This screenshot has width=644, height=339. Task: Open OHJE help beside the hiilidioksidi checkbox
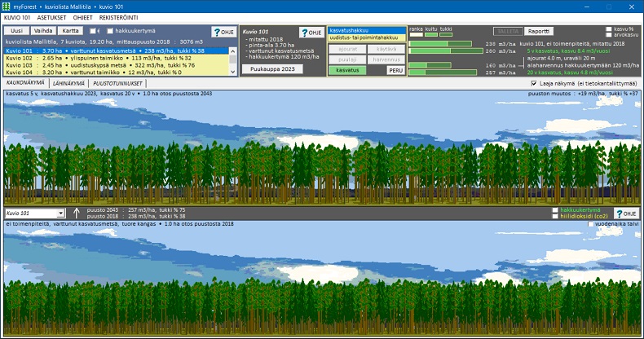coord(625,214)
